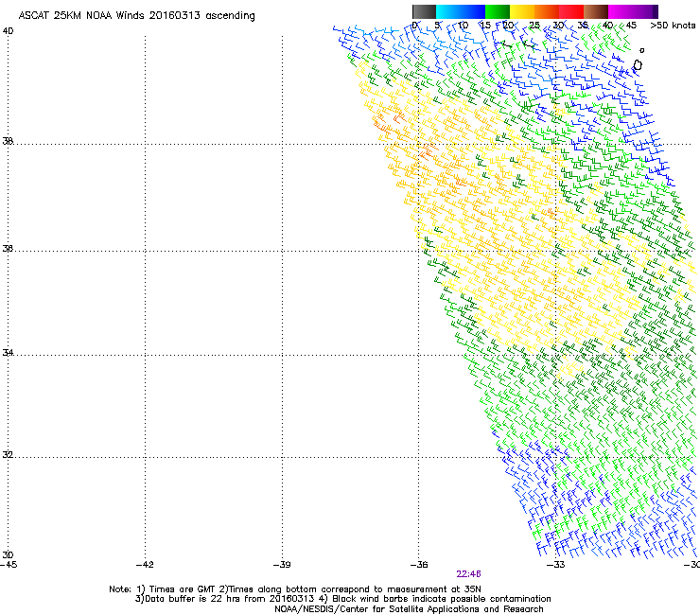This screenshot has width=700, height=615.
Task: Pick the red 30-35 knots legend segment
Action: click(x=571, y=11)
